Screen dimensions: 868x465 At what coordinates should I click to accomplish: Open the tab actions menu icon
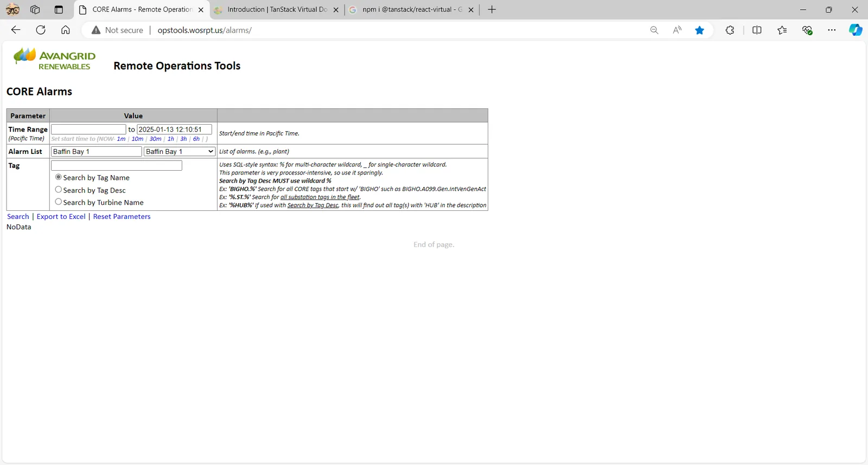point(59,10)
